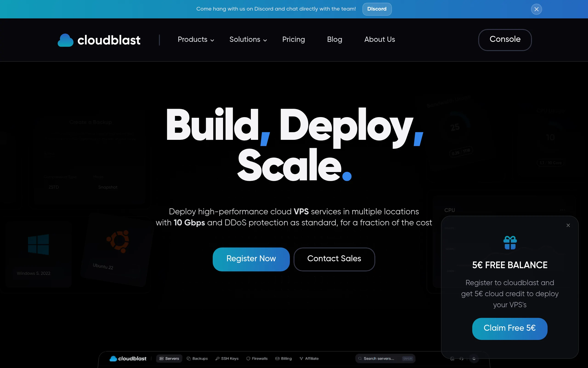Image resolution: width=588 pixels, height=368 pixels.
Task: Click the cloudblast logo in the dashboard preview
Action: click(x=128, y=359)
